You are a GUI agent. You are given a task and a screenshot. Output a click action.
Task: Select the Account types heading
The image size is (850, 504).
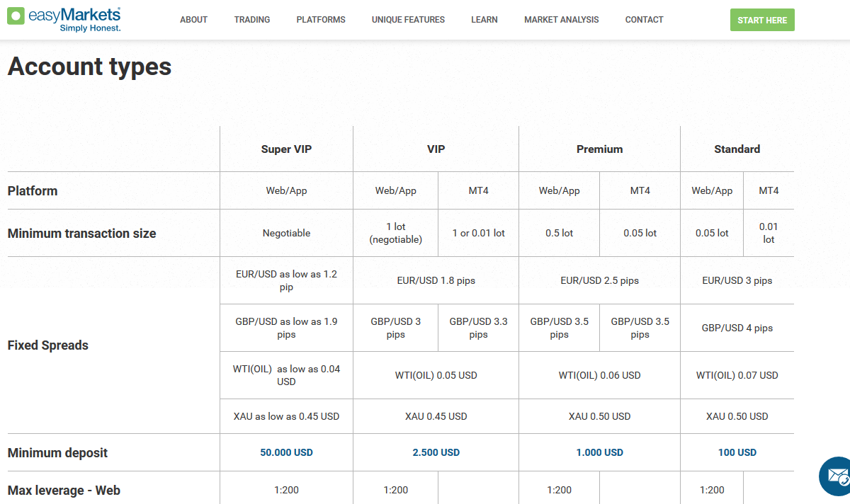(89, 67)
